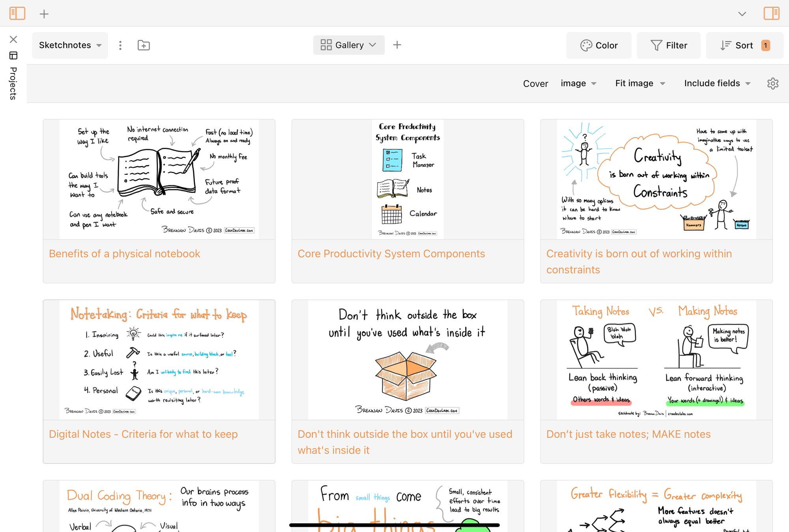
Task: Toggle the left sidebar panel icon
Action: (x=17, y=13)
